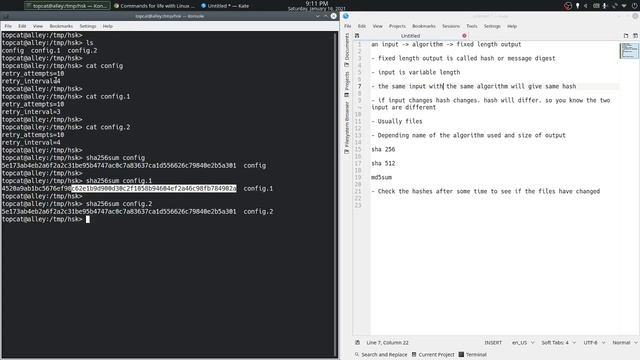The width and height of the screenshot is (640, 360).
Task: Open Kate's File menu
Action: coord(347,26)
